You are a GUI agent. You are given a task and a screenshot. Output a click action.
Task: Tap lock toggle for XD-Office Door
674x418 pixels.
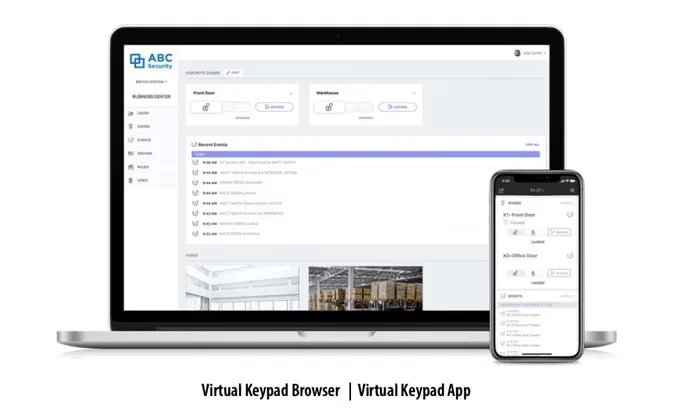click(533, 273)
